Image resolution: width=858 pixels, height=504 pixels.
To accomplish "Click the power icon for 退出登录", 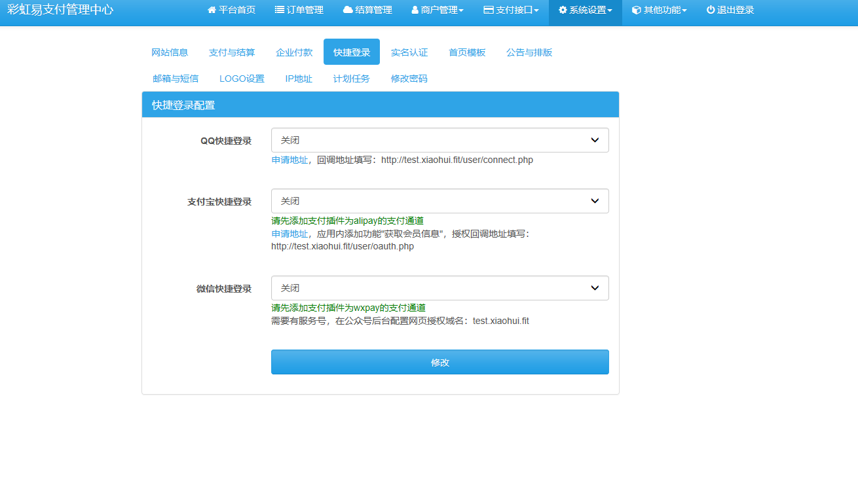I will click(x=711, y=10).
